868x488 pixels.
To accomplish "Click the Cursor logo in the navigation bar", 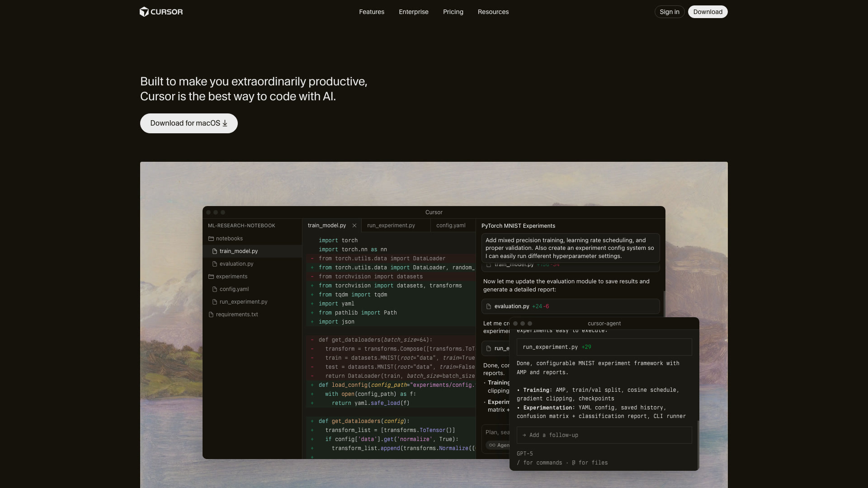I will tap(161, 12).
